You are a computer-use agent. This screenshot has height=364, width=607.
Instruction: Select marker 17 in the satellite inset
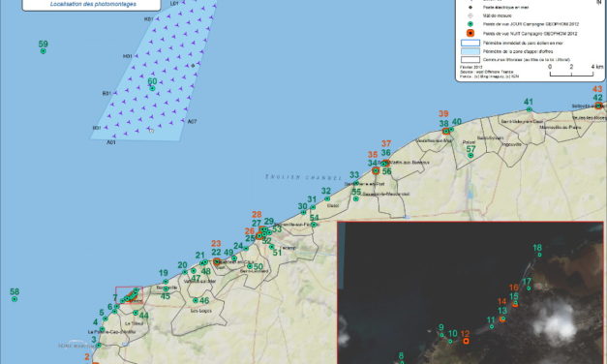(x=529, y=288)
